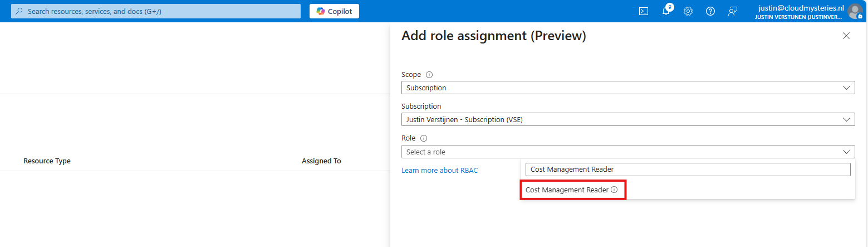Image resolution: width=868 pixels, height=247 pixels.
Task: Click the Assigned To column header
Action: 321,161
